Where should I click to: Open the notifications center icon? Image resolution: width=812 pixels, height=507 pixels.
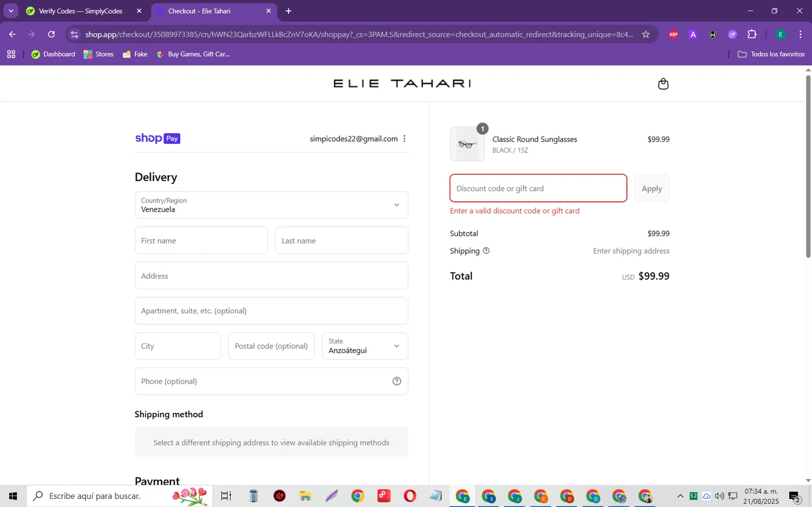(x=795, y=496)
